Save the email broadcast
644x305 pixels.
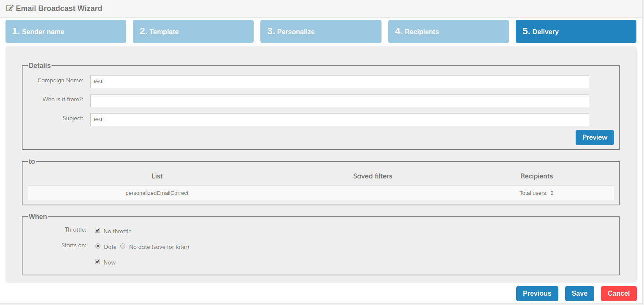579,294
